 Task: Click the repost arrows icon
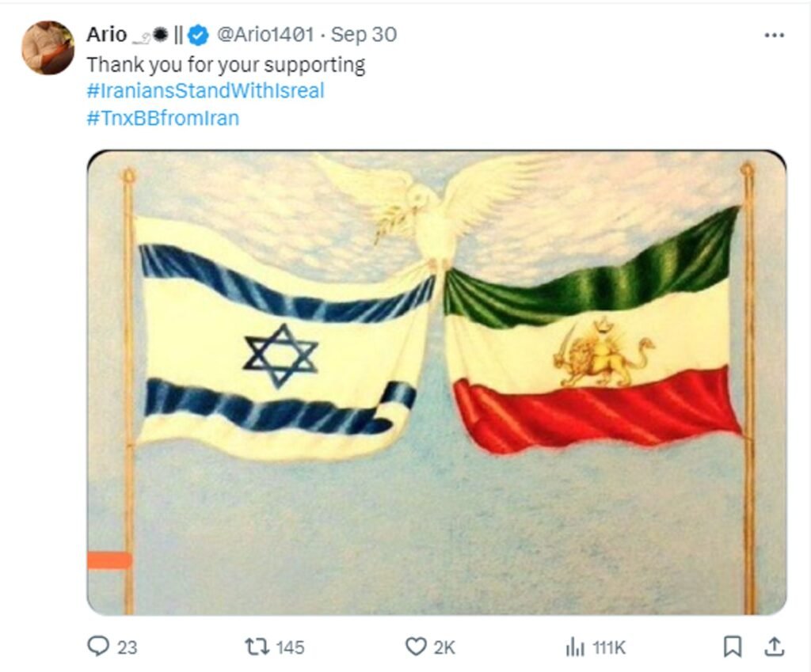click(x=257, y=647)
